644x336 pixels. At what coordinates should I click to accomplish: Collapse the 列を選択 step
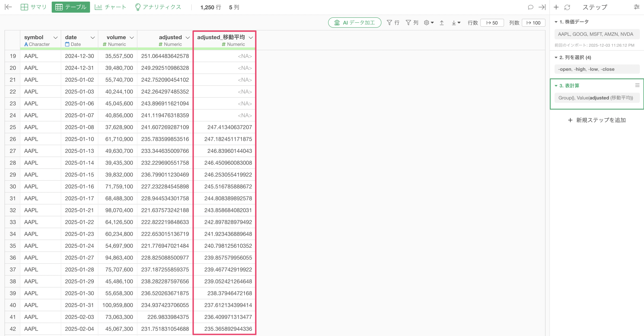point(556,57)
